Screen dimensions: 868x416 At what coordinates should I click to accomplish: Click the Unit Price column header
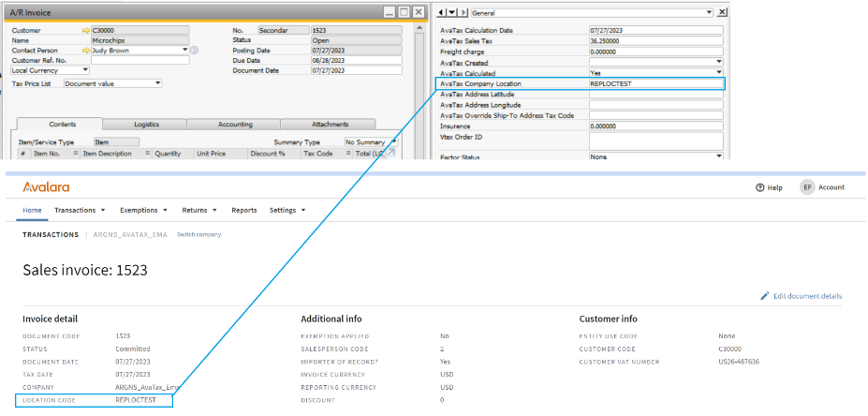tap(220, 154)
